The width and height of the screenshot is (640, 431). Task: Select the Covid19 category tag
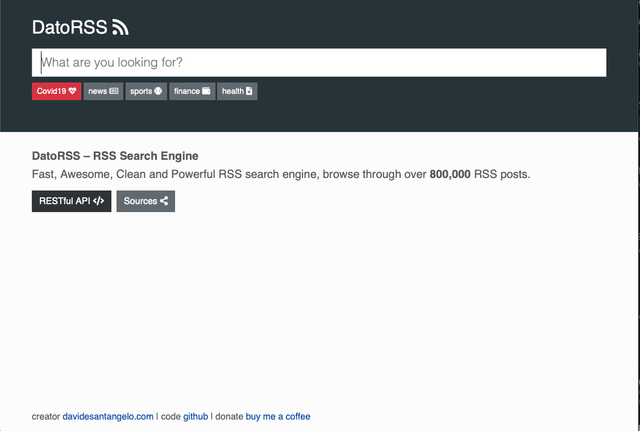pyautogui.click(x=56, y=91)
